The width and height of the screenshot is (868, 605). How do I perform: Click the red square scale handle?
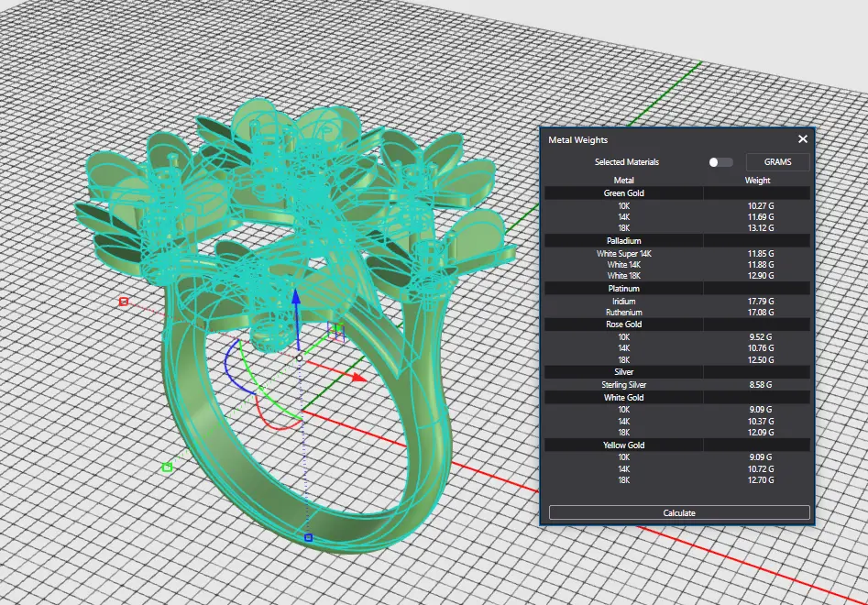[124, 301]
